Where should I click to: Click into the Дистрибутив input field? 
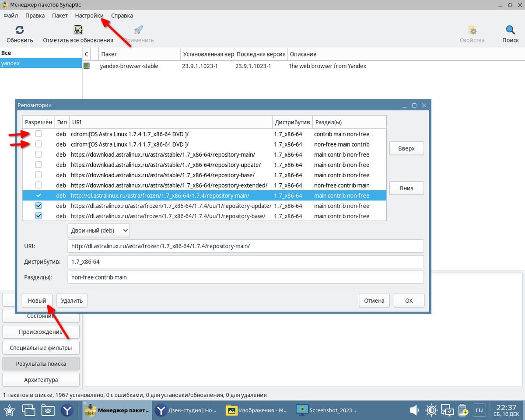click(x=246, y=262)
